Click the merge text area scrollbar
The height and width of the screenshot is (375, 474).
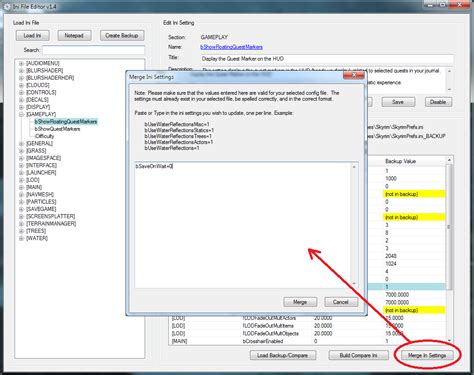354,225
